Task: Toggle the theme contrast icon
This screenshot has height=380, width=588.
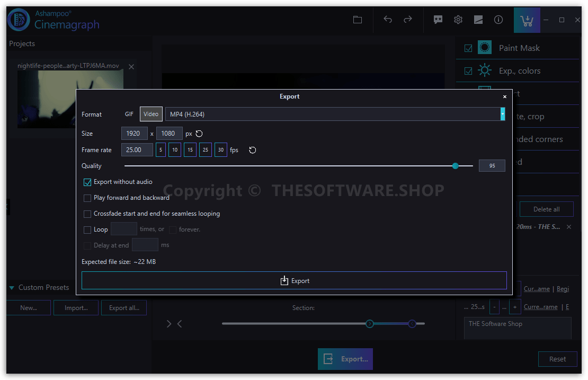Action: [x=478, y=19]
